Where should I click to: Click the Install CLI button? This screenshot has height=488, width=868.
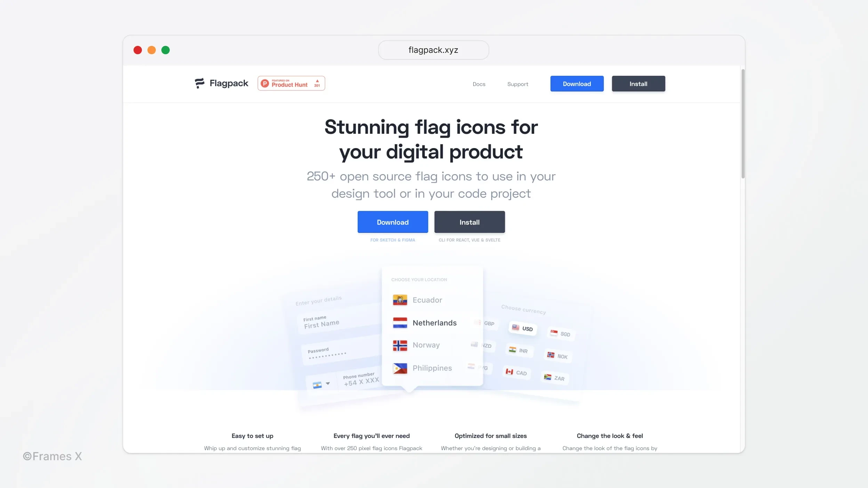470,222
